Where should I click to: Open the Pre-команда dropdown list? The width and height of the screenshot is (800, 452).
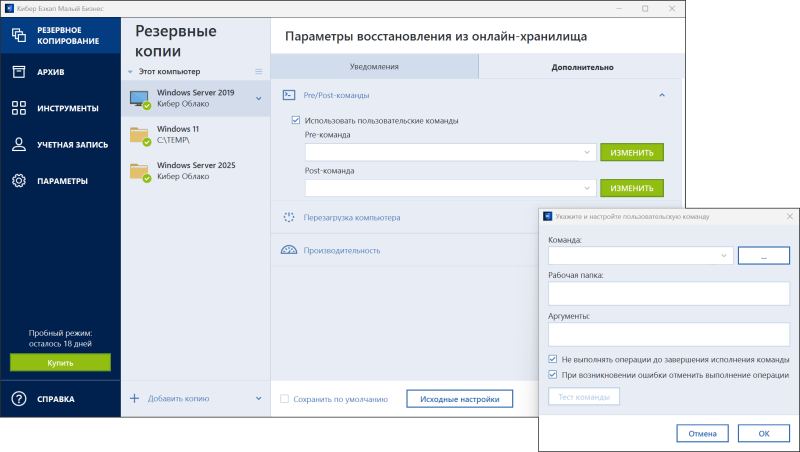click(587, 153)
